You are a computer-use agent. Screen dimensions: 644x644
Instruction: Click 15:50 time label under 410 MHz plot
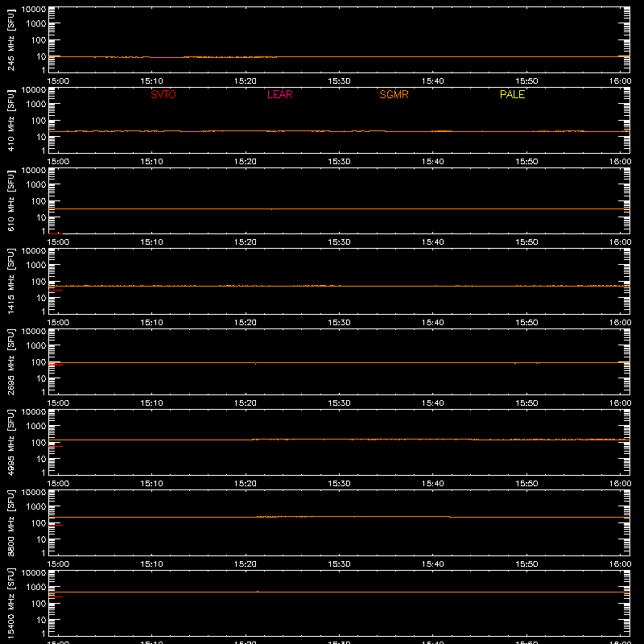pos(526,162)
